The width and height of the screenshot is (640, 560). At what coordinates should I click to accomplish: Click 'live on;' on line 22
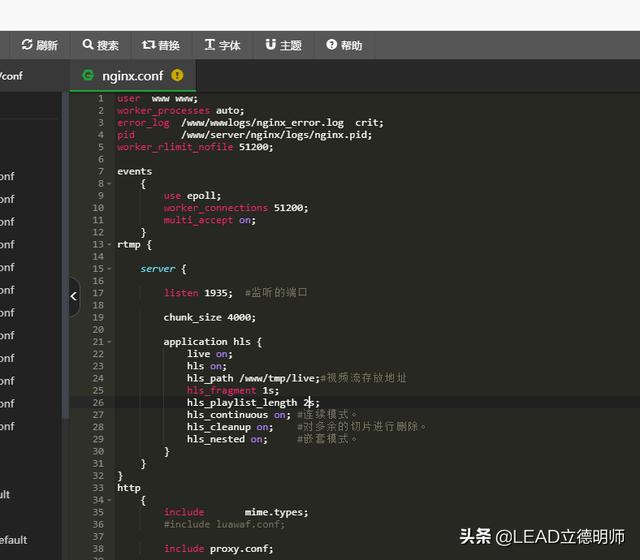210,354
